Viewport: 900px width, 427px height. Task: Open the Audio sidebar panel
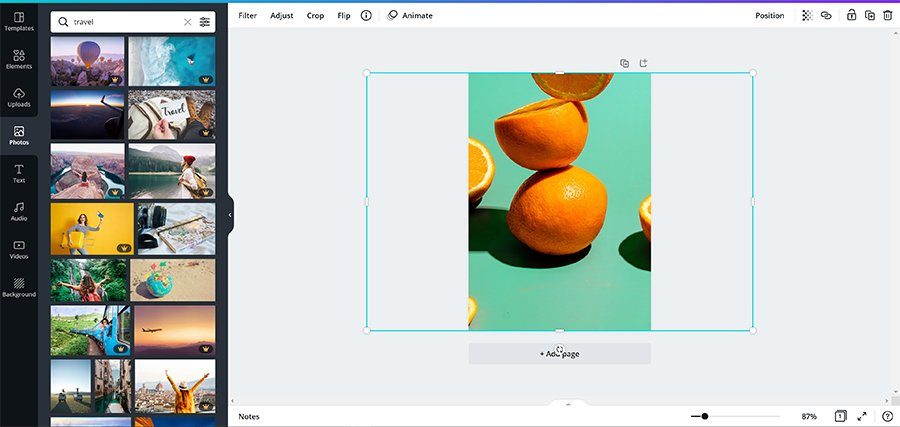click(x=19, y=212)
